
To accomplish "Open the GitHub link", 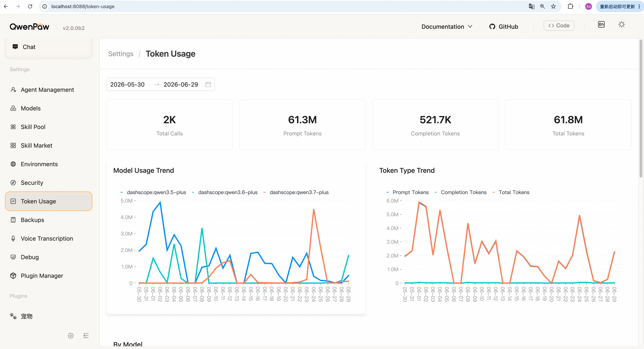I will point(504,27).
